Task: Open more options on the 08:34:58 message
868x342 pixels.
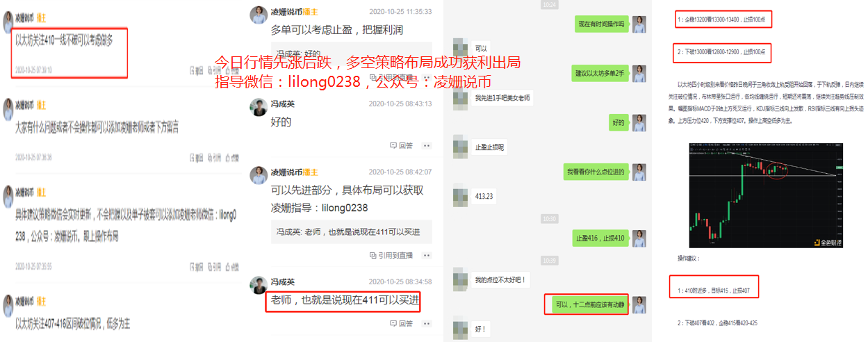Action: coord(427,324)
